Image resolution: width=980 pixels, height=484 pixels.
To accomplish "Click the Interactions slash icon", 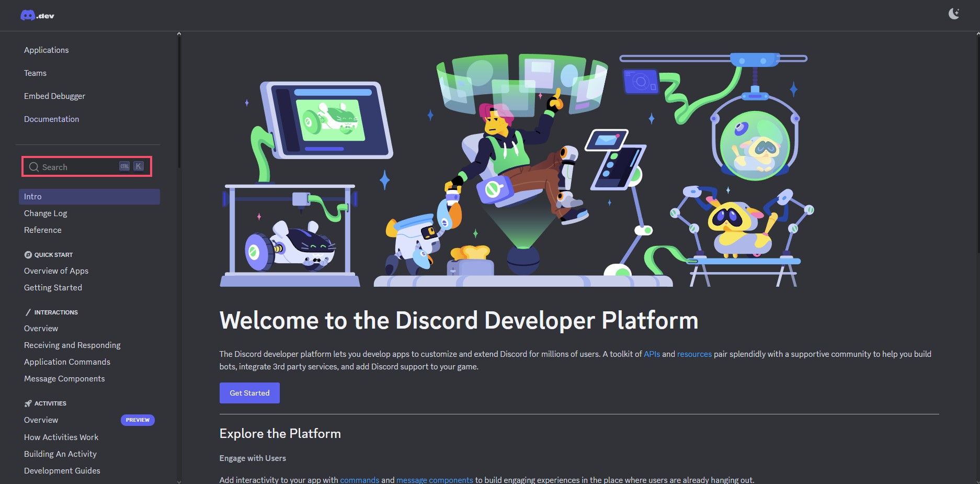I will (28, 312).
